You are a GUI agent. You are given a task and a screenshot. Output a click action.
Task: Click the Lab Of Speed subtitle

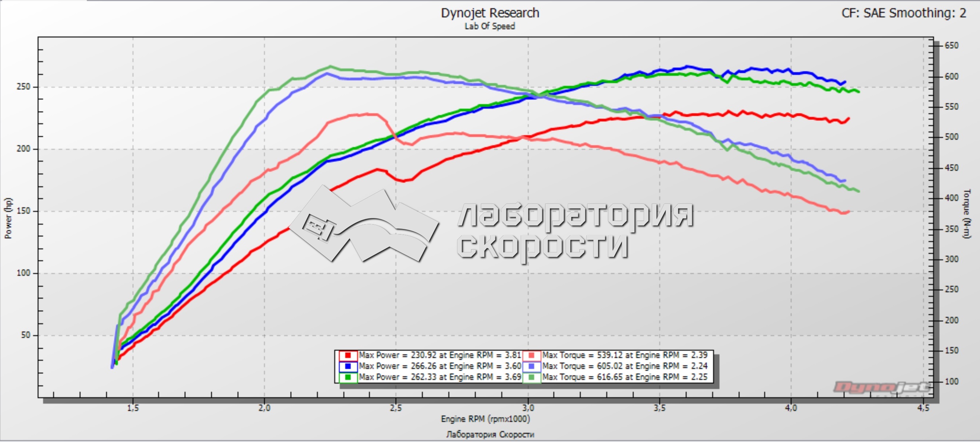click(x=490, y=26)
